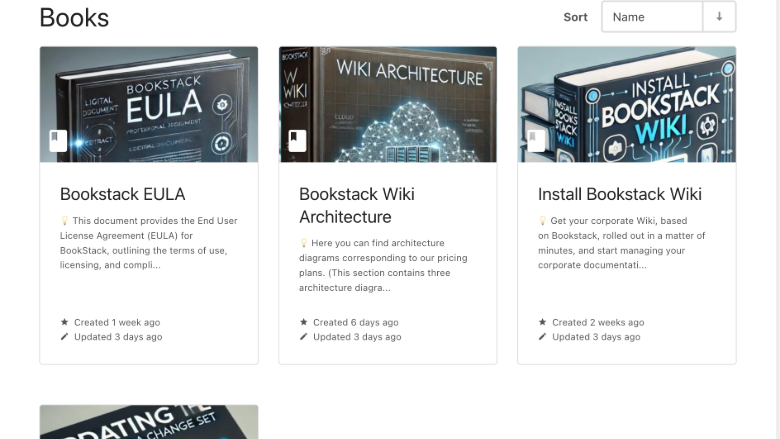The width and height of the screenshot is (780, 439).
Task: Click 'Created 6 days ago' text
Action: (x=356, y=322)
